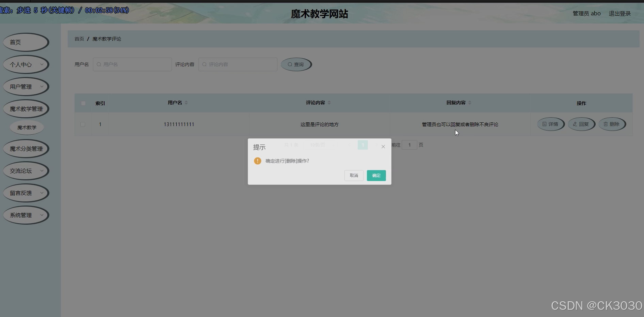Select page 1 in the pagination

point(363,145)
